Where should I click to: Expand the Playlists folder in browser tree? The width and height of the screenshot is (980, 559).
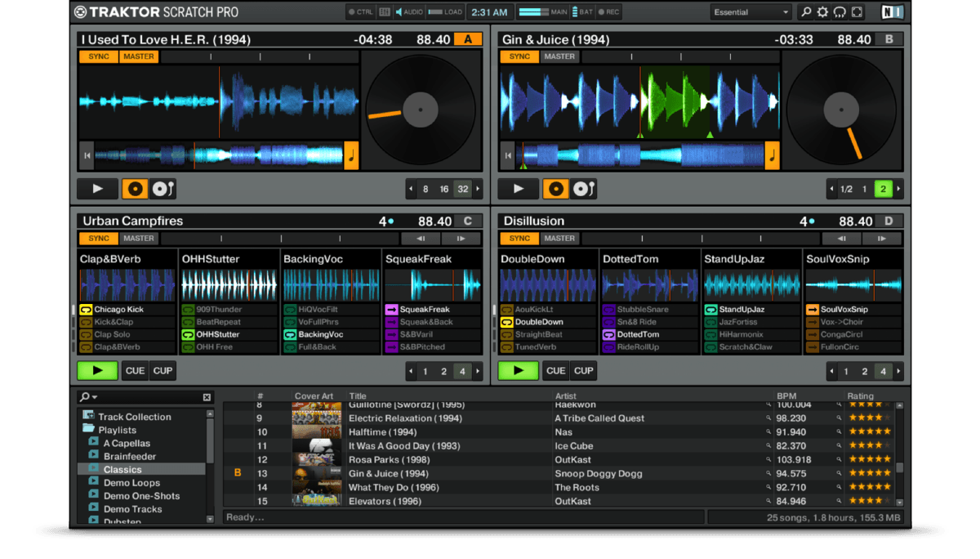pyautogui.click(x=88, y=430)
